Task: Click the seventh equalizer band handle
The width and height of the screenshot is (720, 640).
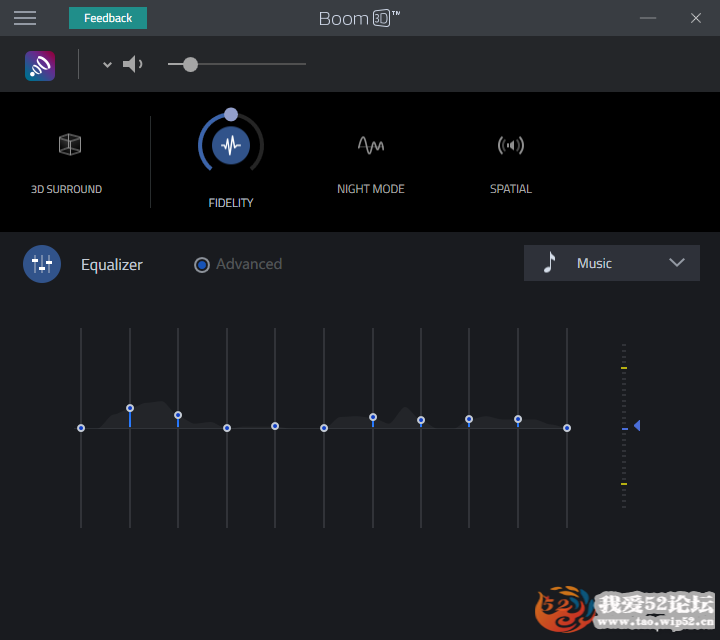Action: pos(373,417)
